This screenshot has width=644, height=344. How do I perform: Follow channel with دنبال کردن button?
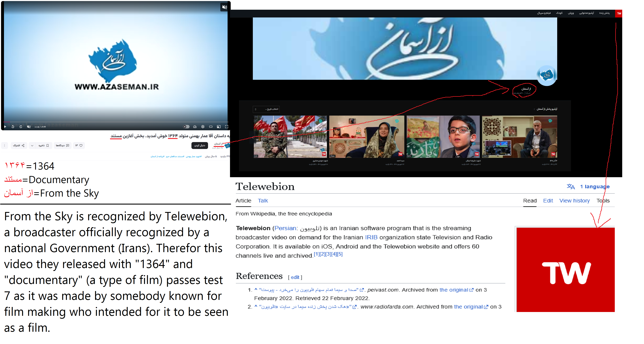(x=200, y=145)
